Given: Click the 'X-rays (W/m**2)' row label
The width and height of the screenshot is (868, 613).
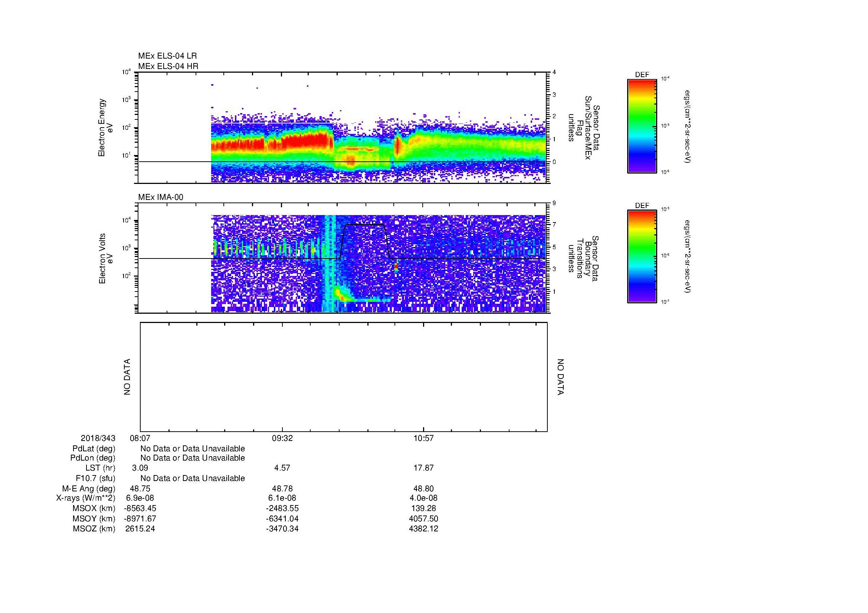Looking at the screenshot, I should tap(86, 498).
